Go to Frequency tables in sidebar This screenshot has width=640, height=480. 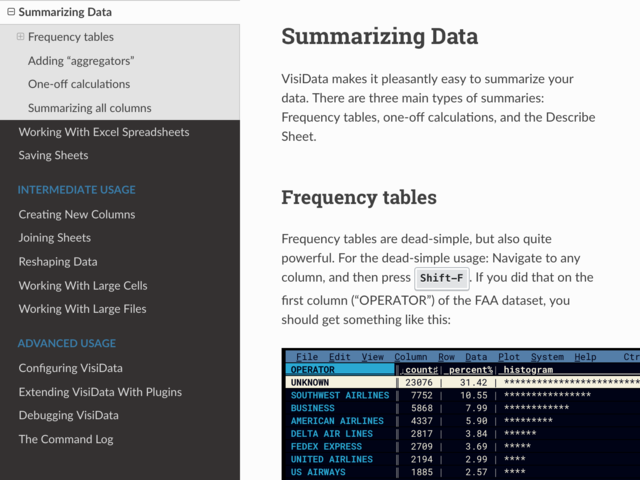71,37
